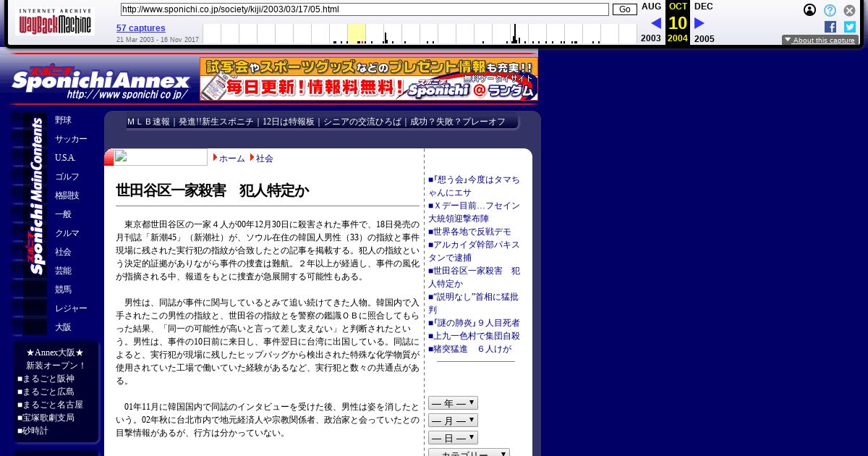The height and width of the screenshot is (456, 868).
Task: Open アルカイダ幹部パキスタンで逮捕 headline
Action: coord(474,251)
